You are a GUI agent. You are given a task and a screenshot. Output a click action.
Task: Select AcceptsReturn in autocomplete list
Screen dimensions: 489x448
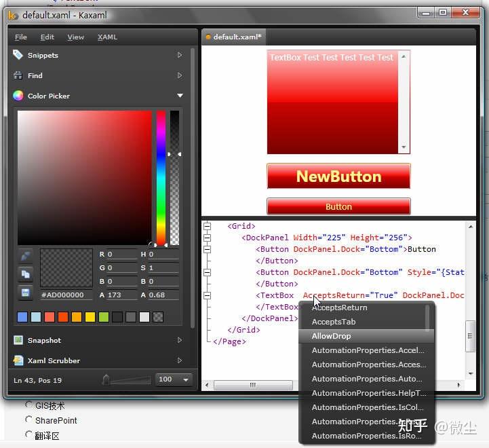coord(363,307)
